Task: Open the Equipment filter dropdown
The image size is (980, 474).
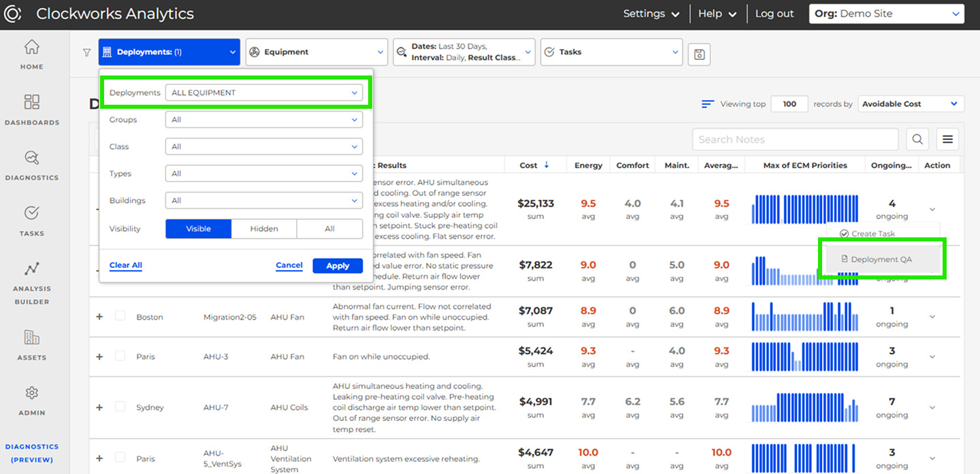Action: (x=316, y=52)
